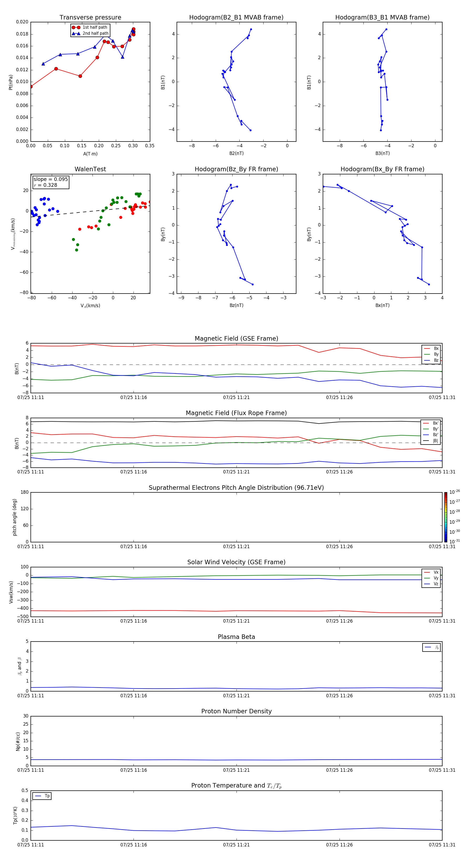
Task: Select the Vy entry in the velocity legend
Action: pos(431,578)
